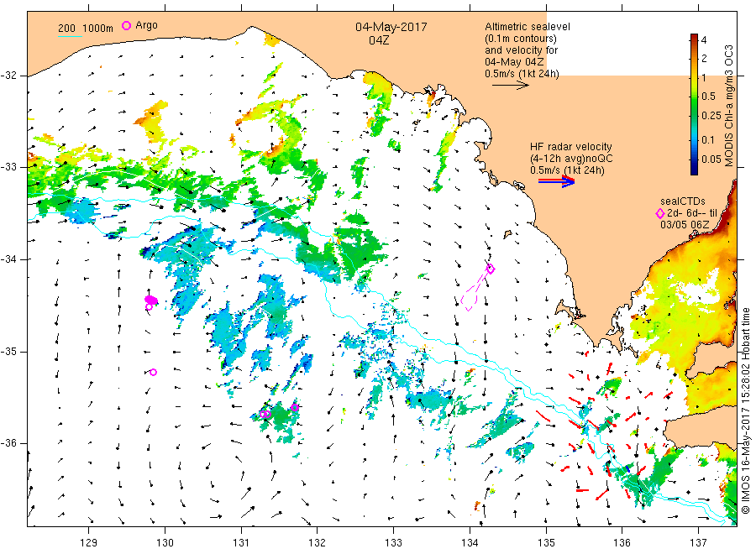The height and width of the screenshot is (554, 756).
Task: Click the longitude axis label '136'
Action: 622,543
